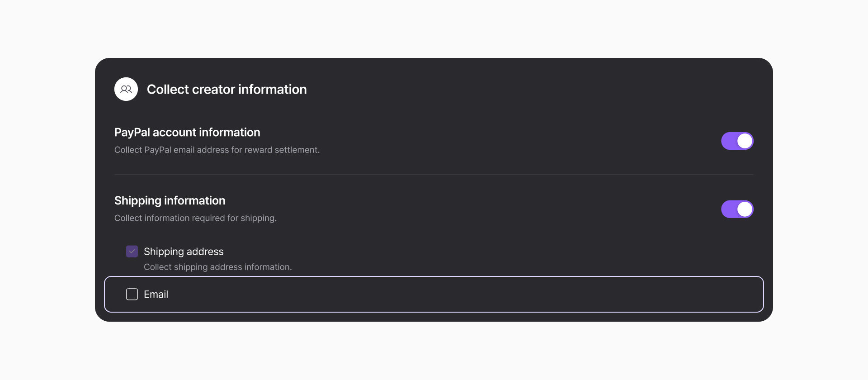Click the "Email" option label text

coord(156,294)
